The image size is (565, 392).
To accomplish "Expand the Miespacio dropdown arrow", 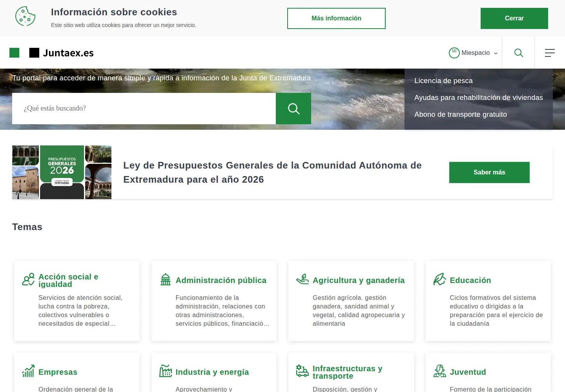I will 496,53.
